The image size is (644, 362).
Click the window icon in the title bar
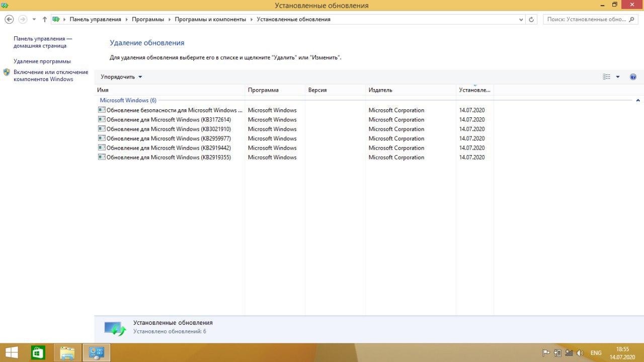pyautogui.click(x=5, y=5)
